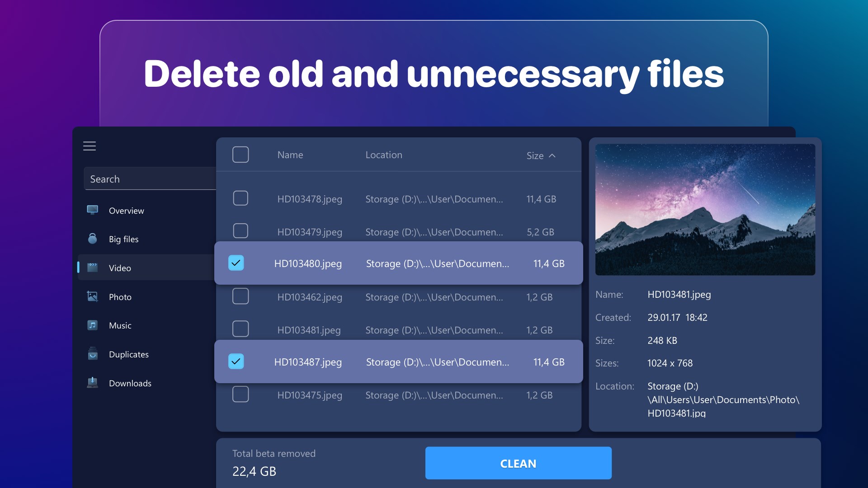
Task: Check the box for HD103478.jpeg
Action: click(x=241, y=198)
